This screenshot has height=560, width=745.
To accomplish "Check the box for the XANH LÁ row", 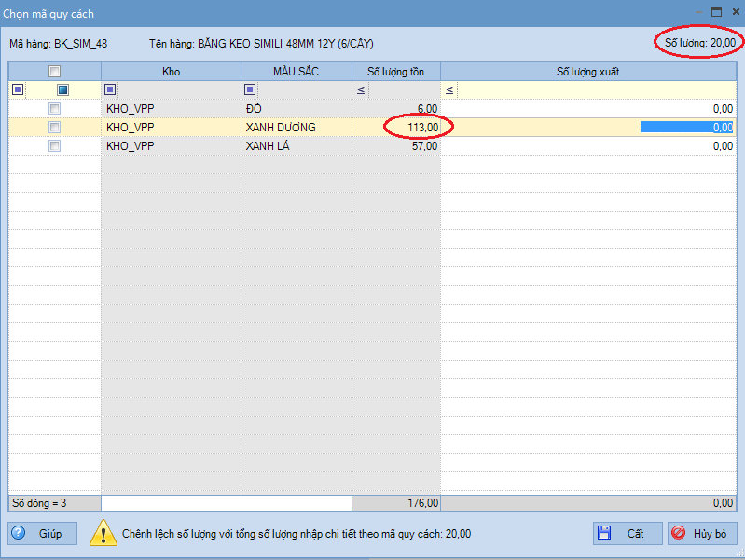I will (x=54, y=146).
